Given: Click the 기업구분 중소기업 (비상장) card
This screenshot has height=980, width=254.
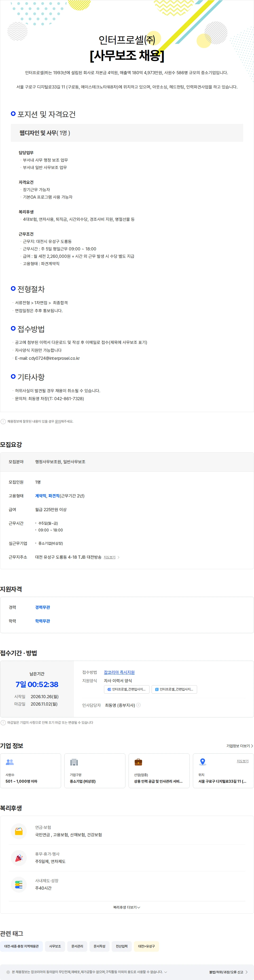Looking at the screenshot, I should coord(95,771).
